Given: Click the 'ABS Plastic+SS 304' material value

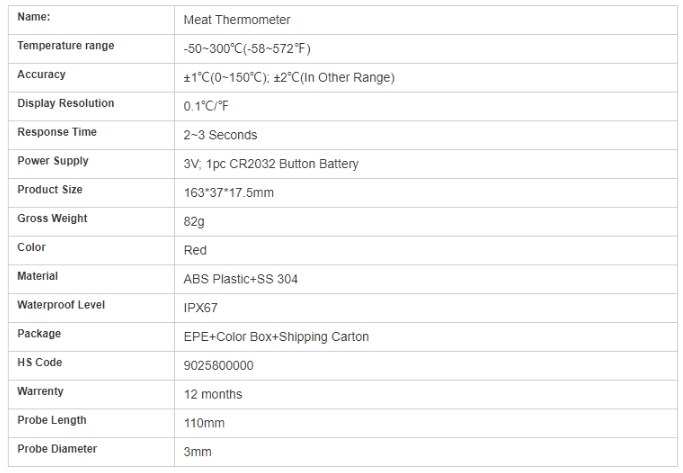Looking at the screenshot, I should pyautogui.click(x=241, y=279).
